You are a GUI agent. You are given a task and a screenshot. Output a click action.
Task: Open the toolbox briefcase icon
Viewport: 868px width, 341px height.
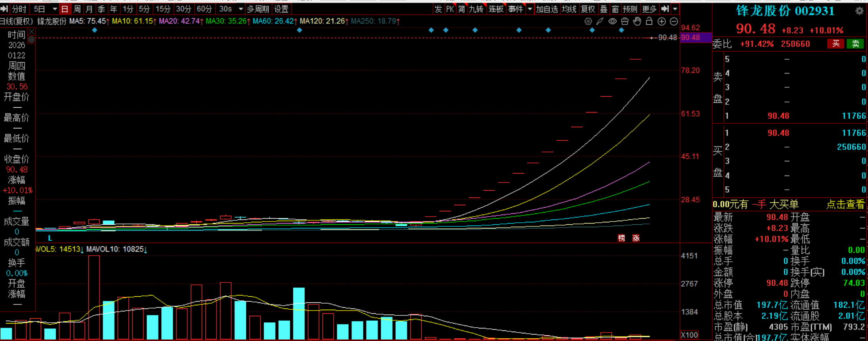tap(625, 22)
